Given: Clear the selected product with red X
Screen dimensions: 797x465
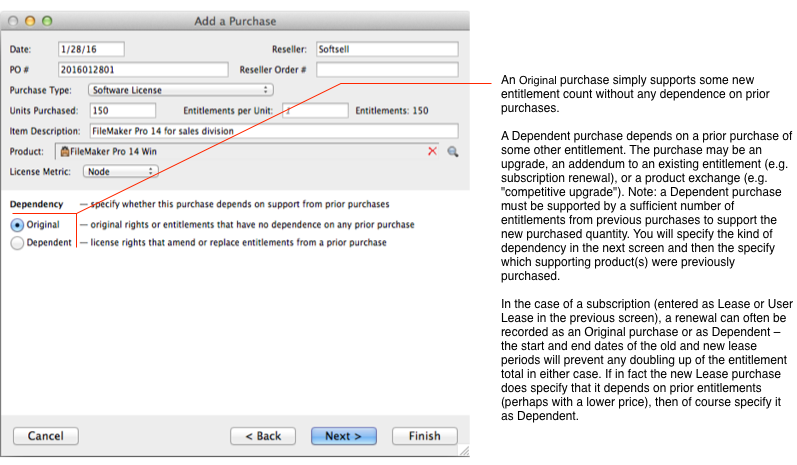Looking at the screenshot, I should point(432,151).
